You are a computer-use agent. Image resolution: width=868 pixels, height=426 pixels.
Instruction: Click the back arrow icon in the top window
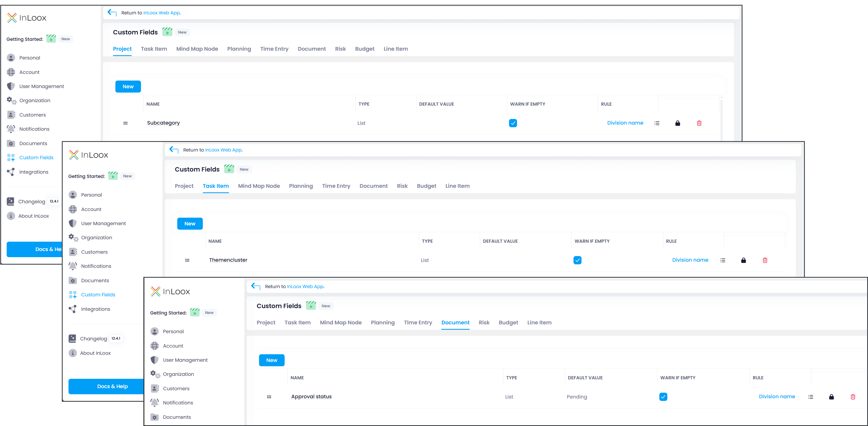point(112,13)
